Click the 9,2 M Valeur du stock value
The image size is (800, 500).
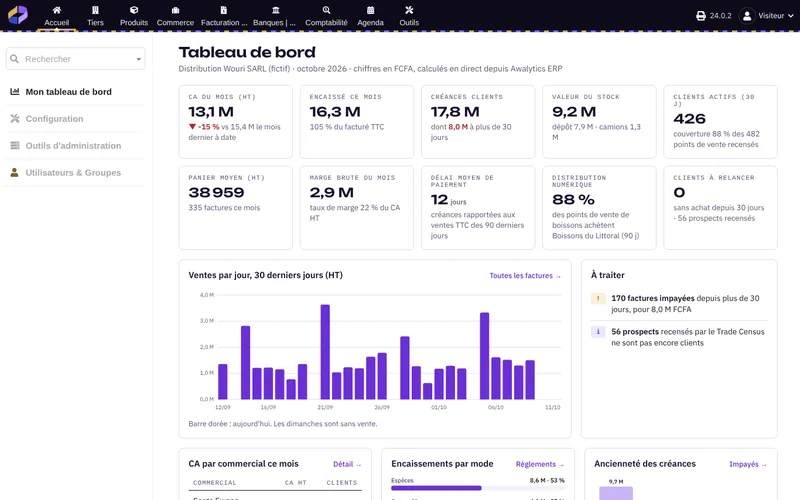pyautogui.click(x=573, y=112)
